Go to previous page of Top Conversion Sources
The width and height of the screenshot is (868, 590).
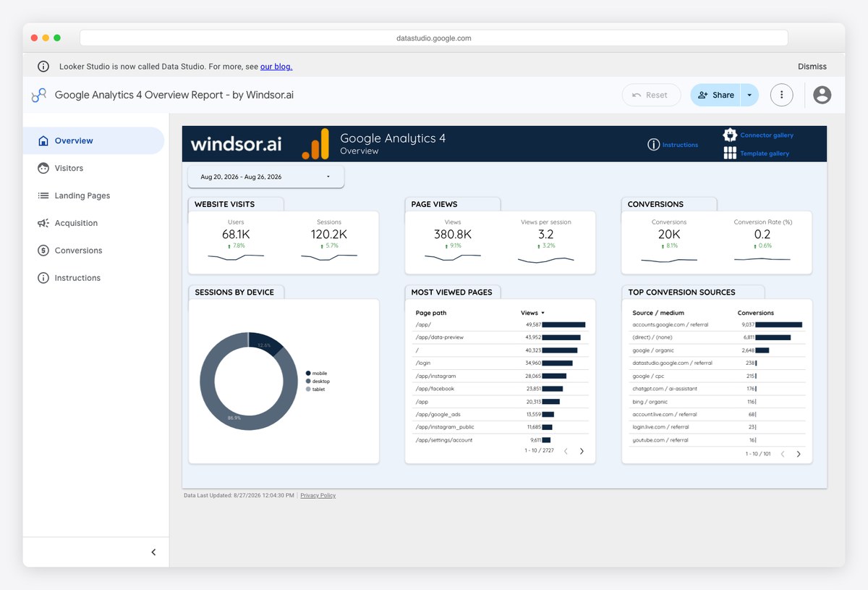(x=783, y=454)
